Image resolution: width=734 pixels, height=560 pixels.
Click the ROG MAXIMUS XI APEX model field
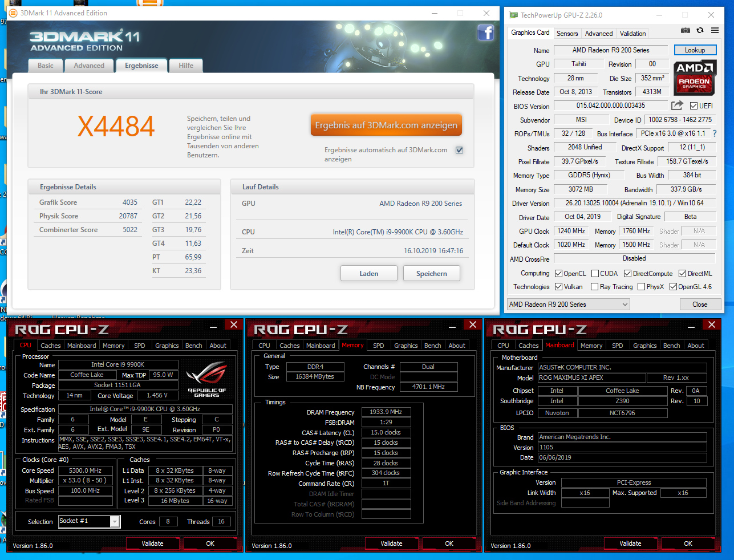(592, 378)
